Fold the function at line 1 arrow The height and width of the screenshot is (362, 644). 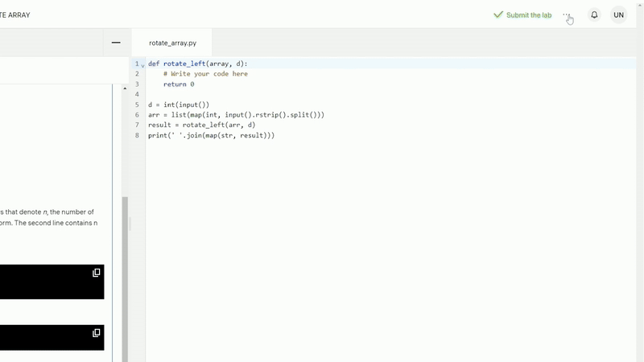(x=142, y=65)
